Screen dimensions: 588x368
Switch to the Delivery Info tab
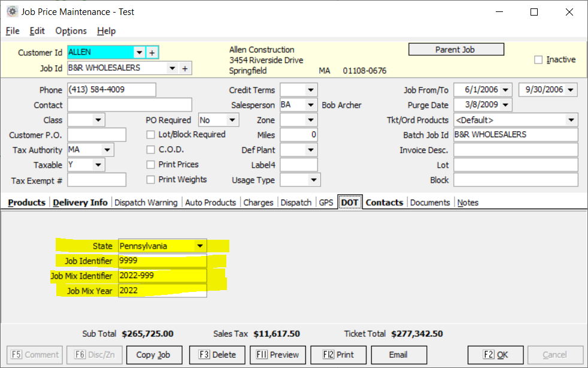pos(80,203)
